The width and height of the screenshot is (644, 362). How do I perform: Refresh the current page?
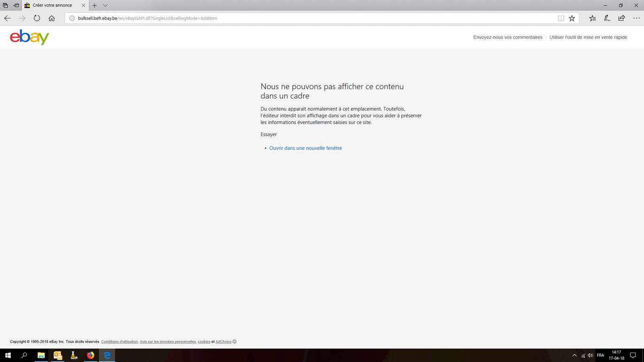click(37, 18)
